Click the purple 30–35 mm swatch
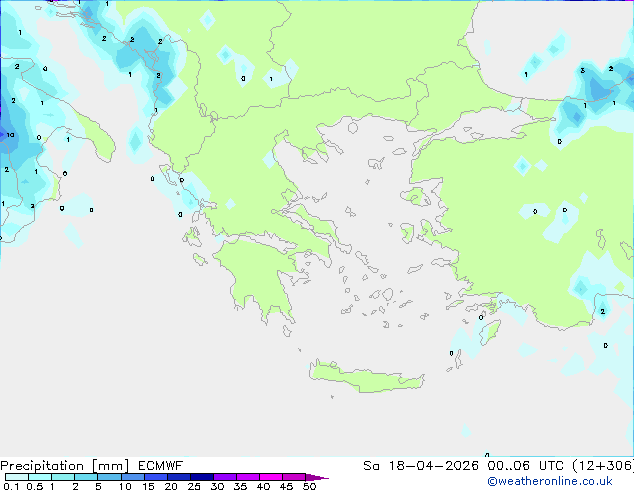The height and width of the screenshot is (490, 634). pos(224,477)
